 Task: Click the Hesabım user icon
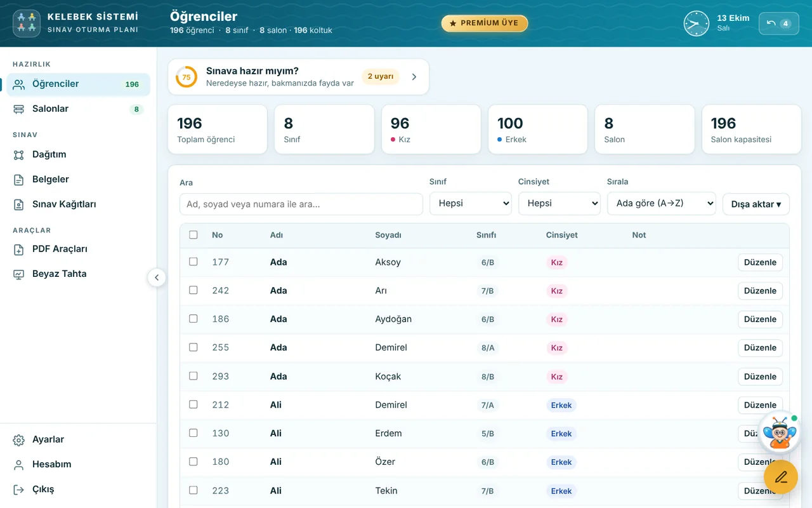point(19,465)
